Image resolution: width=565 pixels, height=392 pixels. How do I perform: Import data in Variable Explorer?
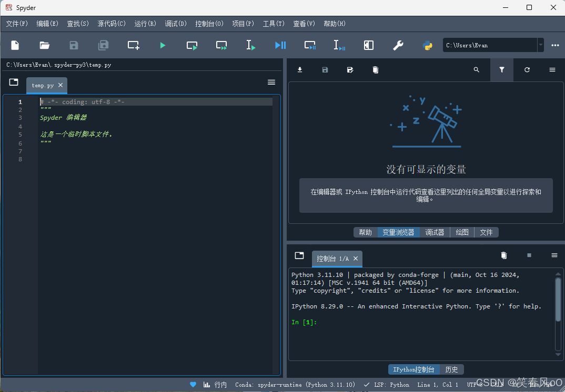(x=300, y=70)
